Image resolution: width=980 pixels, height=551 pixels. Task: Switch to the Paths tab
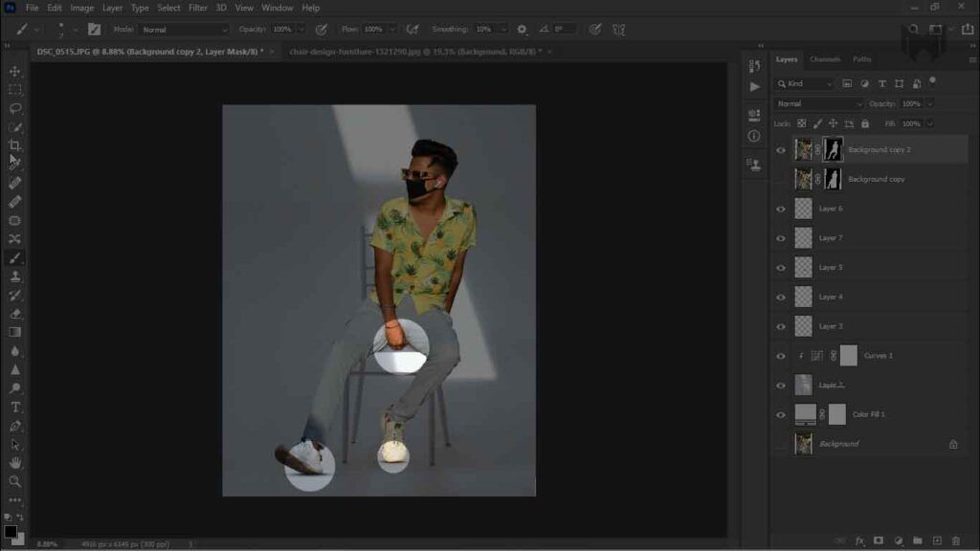862,59
